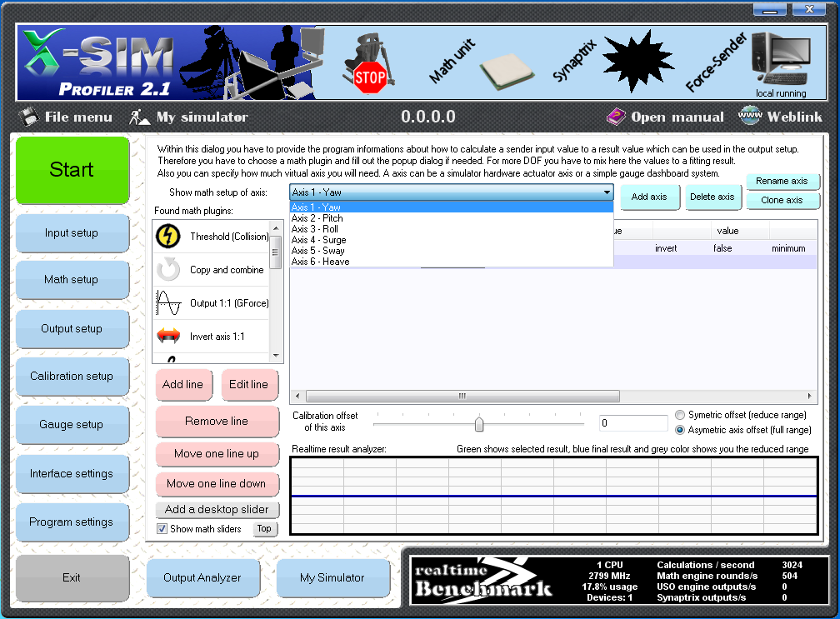Viewport: 840px width, 619px height.
Task: Click Add a desktop slider button
Action: [217, 509]
